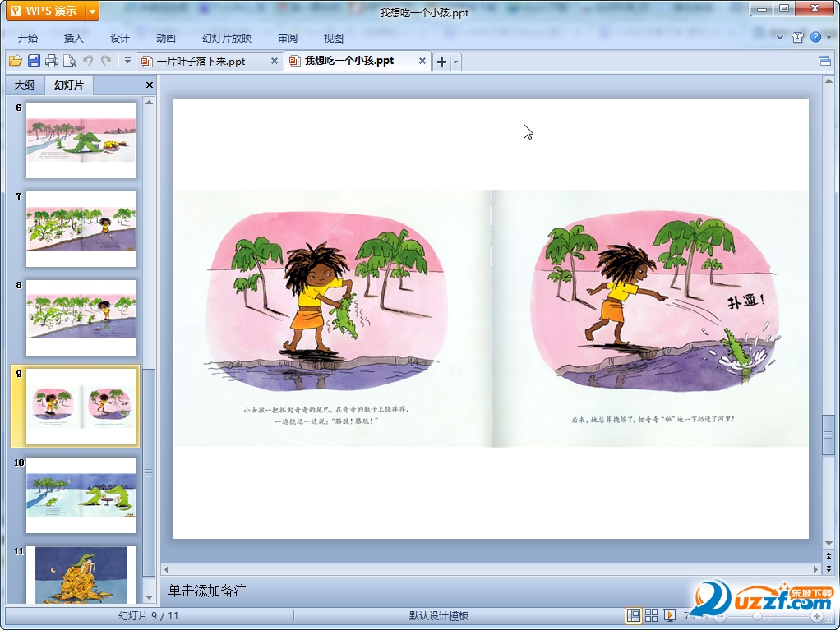Select slide 6 thumbnail
The width and height of the screenshot is (840, 630).
point(81,140)
